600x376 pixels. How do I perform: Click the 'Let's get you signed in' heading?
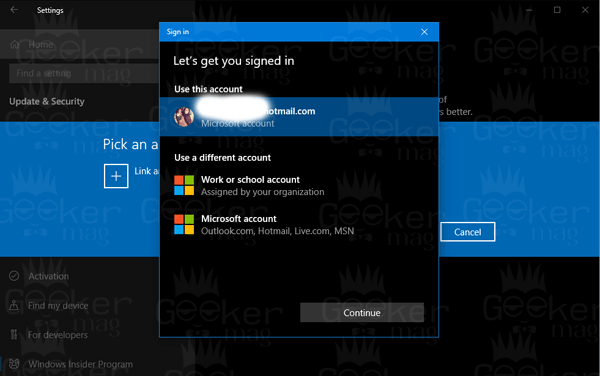click(234, 61)
